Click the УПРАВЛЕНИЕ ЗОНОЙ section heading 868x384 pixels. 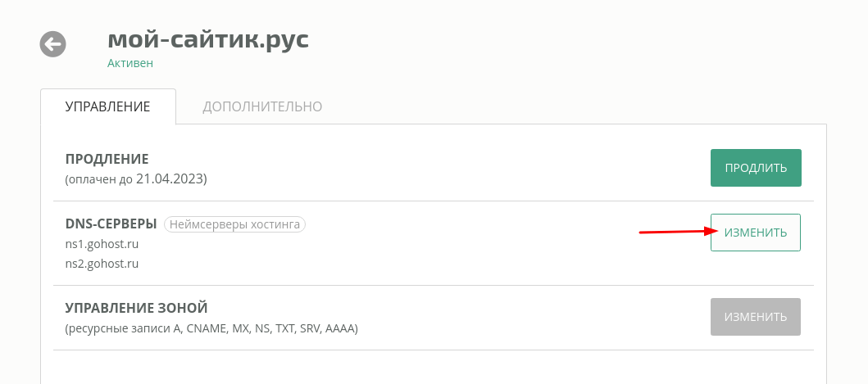coord(136,308)
